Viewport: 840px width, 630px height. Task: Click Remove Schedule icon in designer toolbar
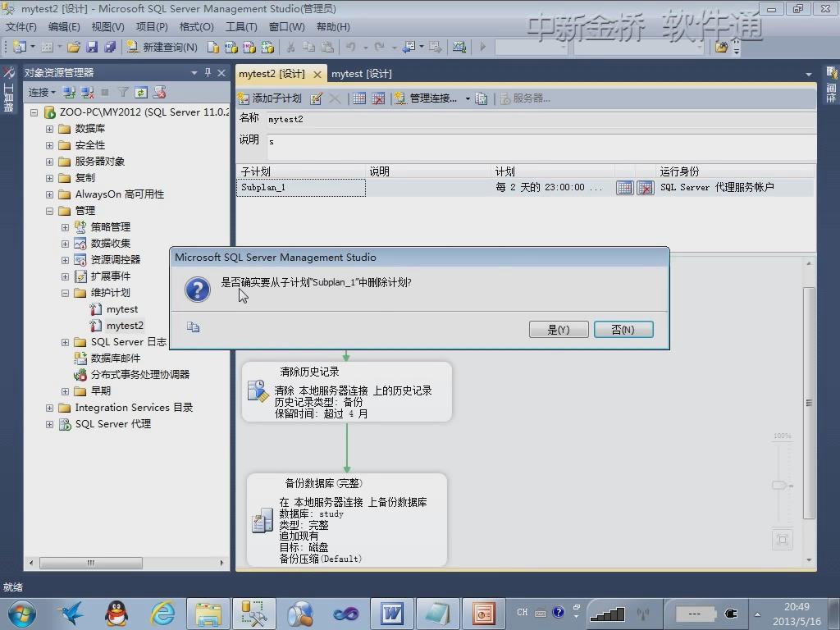tap(378, 98)
